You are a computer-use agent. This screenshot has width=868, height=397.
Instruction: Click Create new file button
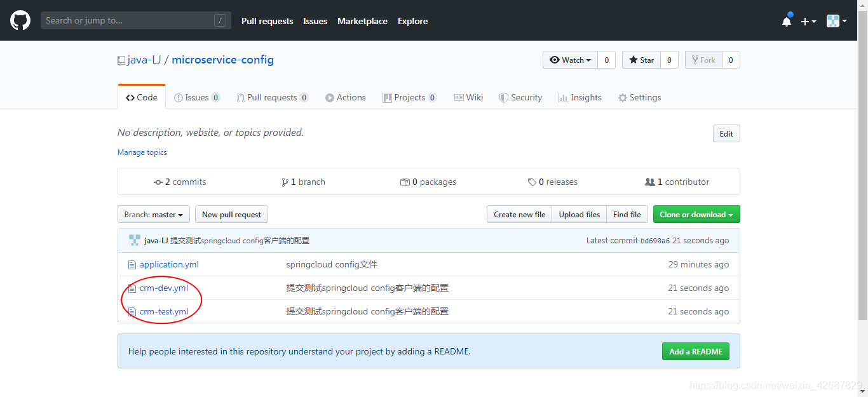519,215
